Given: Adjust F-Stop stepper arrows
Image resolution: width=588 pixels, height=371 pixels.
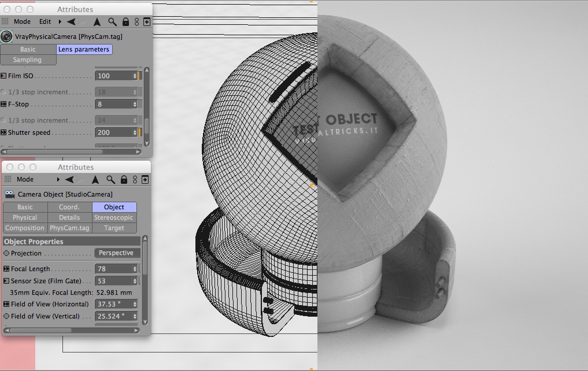Looking at the screenshot, I should pyautogui.click(x=135, y=104).
